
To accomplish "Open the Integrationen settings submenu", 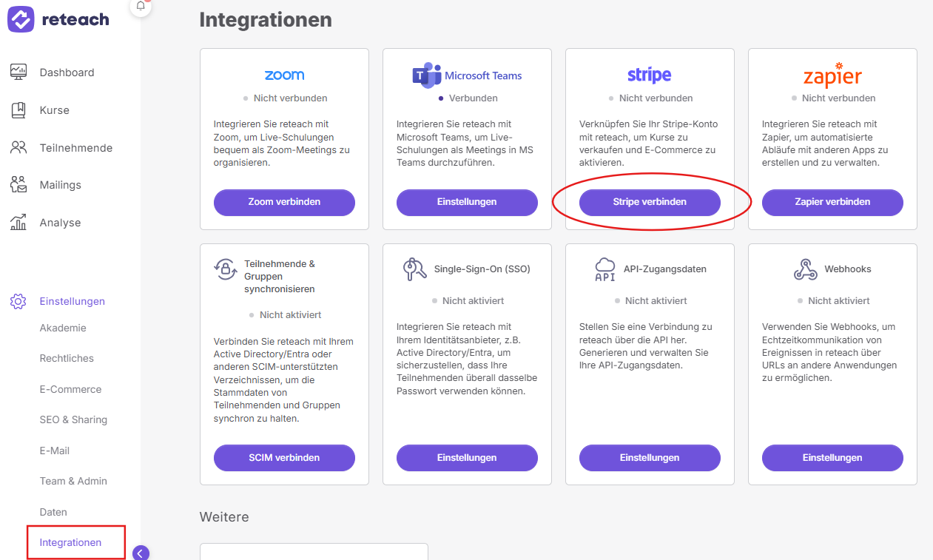I will coord(70,542).
